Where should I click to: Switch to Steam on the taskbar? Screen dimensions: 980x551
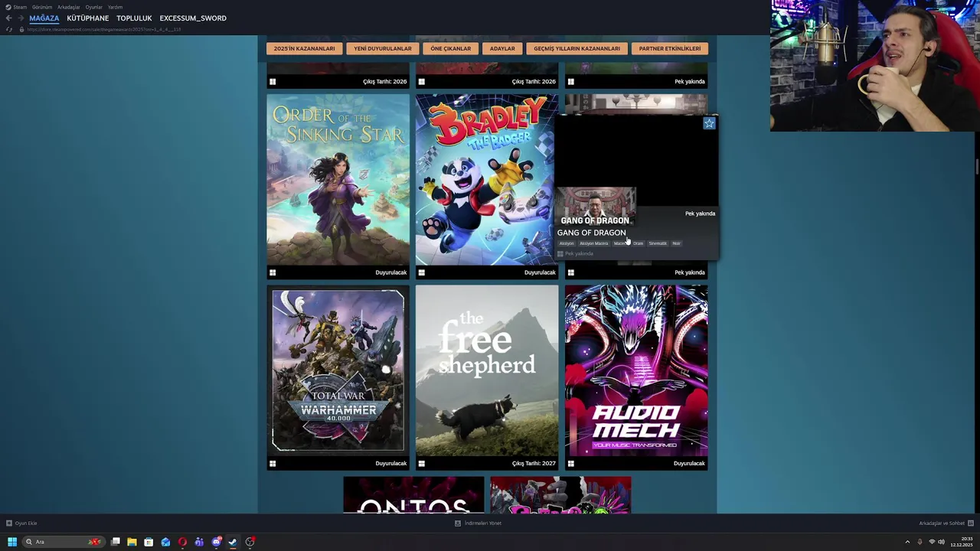(233, 542)
